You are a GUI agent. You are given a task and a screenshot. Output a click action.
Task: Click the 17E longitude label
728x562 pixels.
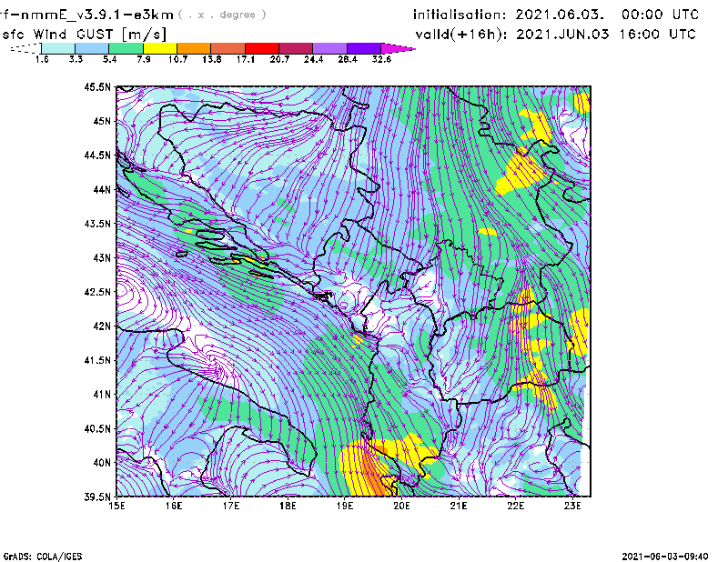point(231,506)
